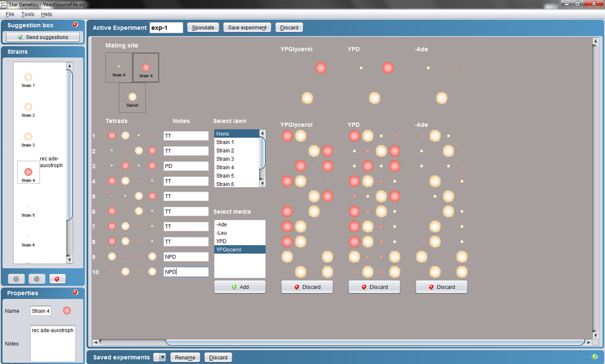Viewport: 605px width, 364px height.
Task: Click Save experiment button
Action: [x=247, y=27]
